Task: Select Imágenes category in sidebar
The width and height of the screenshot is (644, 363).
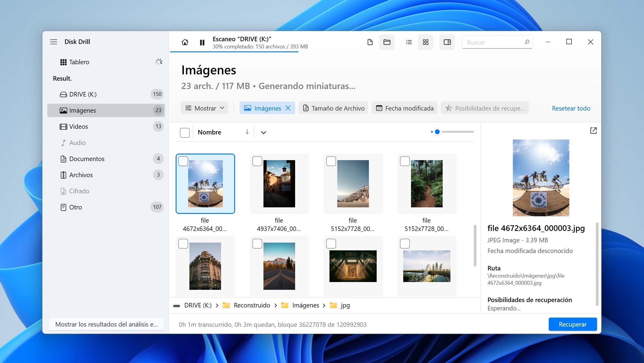Action: click(x=106, y=111)
